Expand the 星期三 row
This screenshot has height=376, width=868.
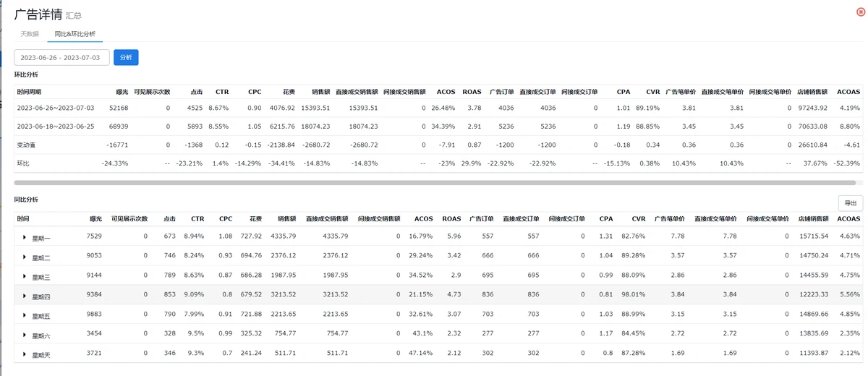click(x=25, y=277)
